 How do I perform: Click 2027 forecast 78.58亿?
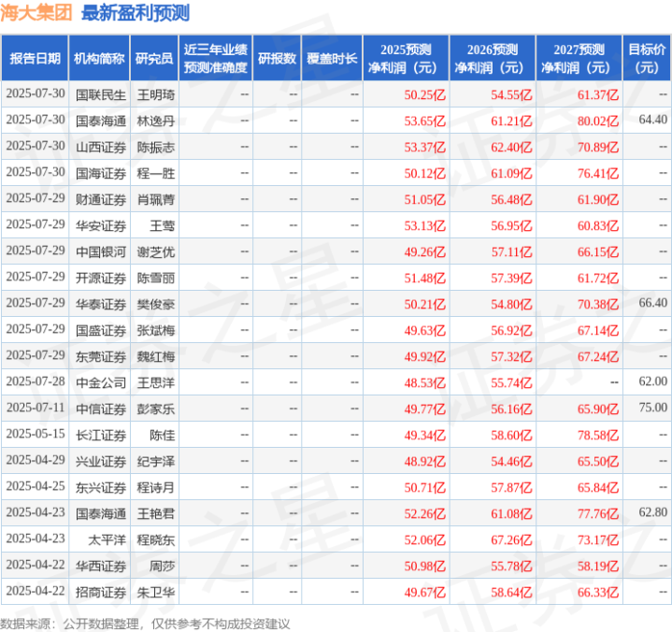598,435
